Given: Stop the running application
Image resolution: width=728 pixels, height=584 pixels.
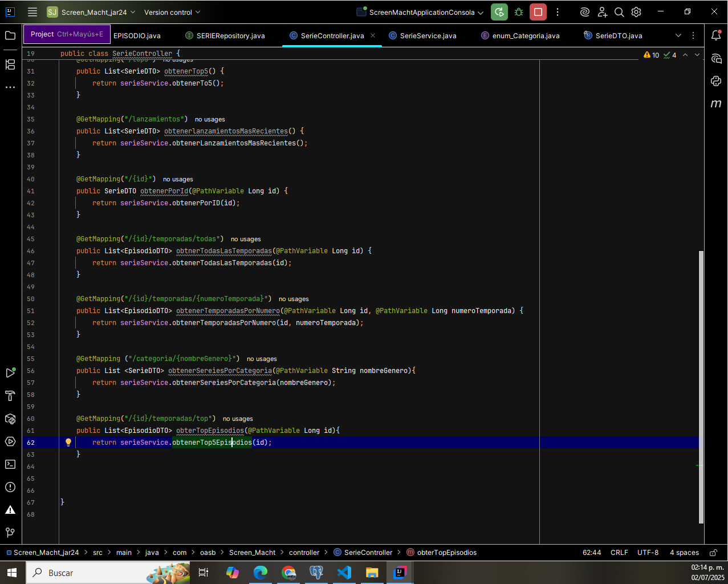Looking at the screenshot, I should 538,12.
